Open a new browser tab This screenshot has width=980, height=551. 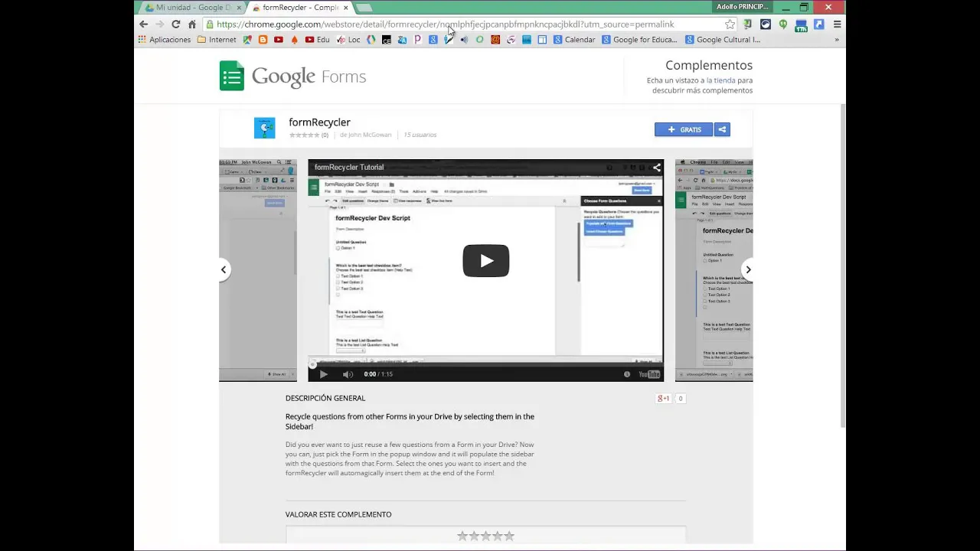pyautogui.click(x=364, y=8)
